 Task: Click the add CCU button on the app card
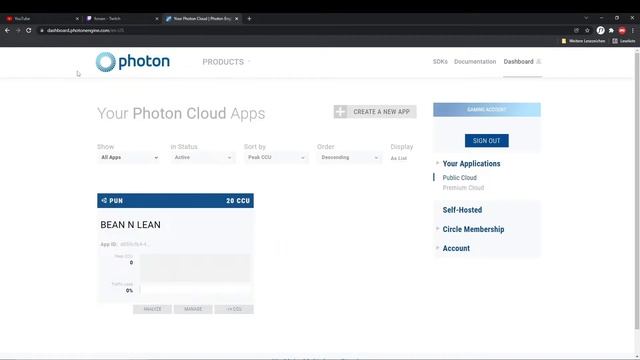pyautogui.click(x=234, y=309)
